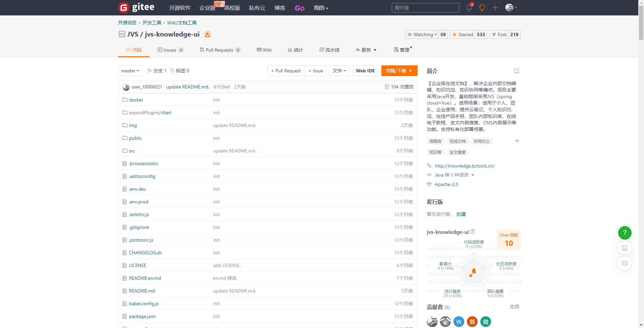
Task: Click the search box 搜开源
Action: 425,8
